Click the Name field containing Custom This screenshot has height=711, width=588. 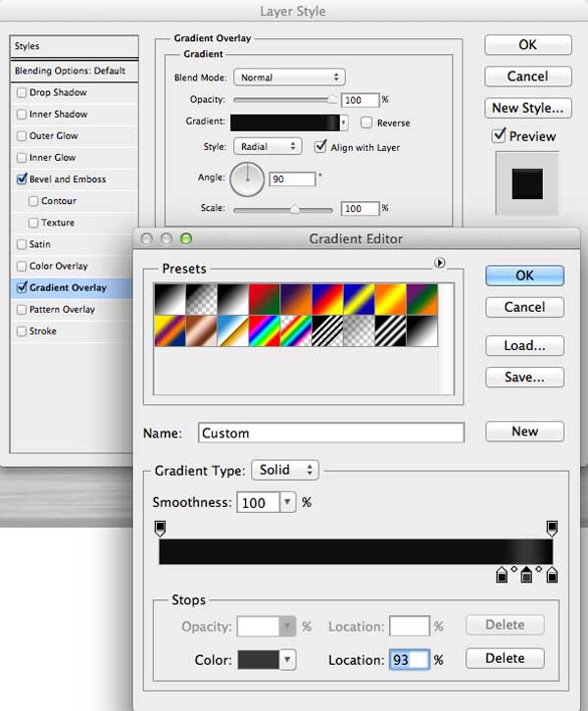(x=330, y=433)
